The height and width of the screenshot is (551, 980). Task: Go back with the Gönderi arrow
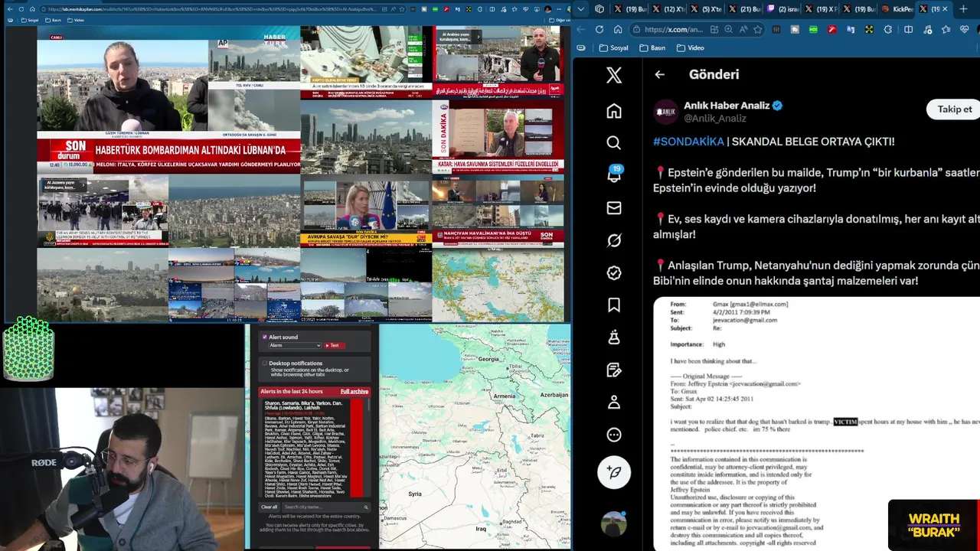pos(659,74)
